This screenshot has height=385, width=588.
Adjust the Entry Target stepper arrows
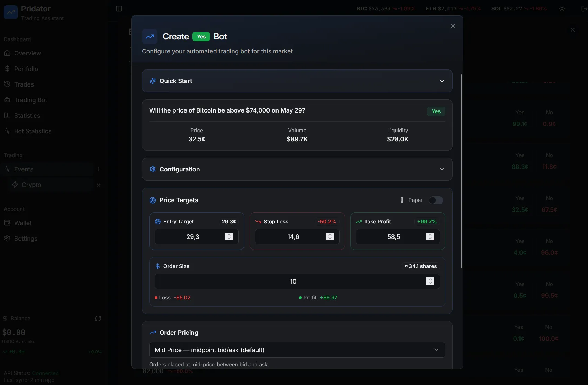pyautogui.click(x=229, y=236)
